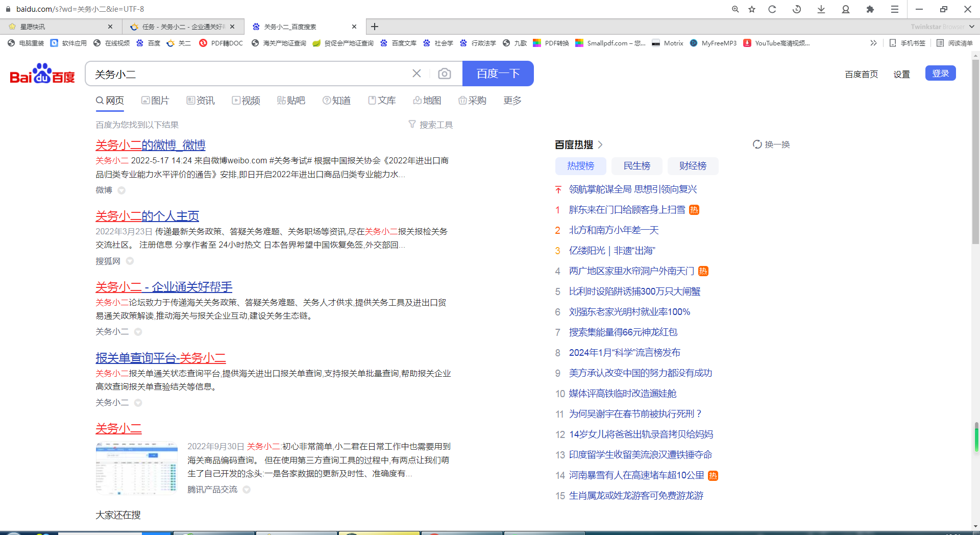Image resolution: width=980 pixels, height=535 pixels.
Task: Select the 采购 search category
Action: pos(473,101)
